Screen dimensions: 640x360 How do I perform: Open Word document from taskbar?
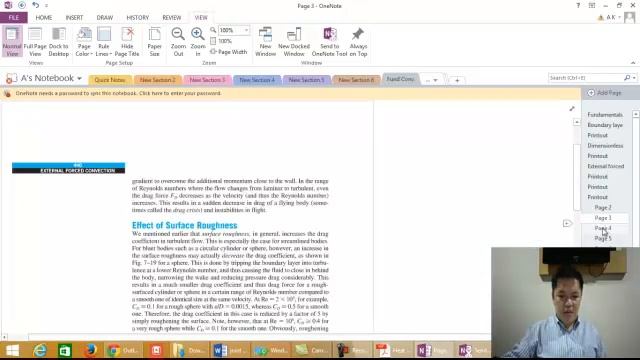click(x=230, y=350)
